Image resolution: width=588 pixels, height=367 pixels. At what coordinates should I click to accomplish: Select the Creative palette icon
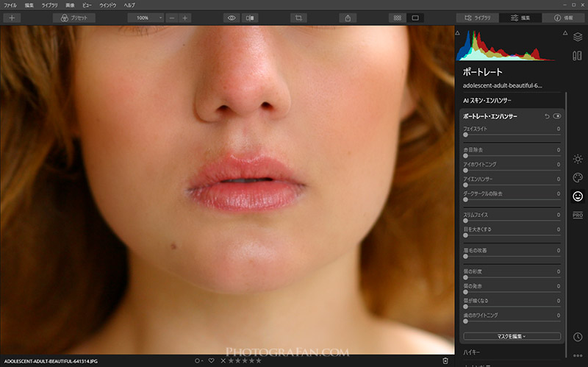pyautogui.click(x=578, y=177)
